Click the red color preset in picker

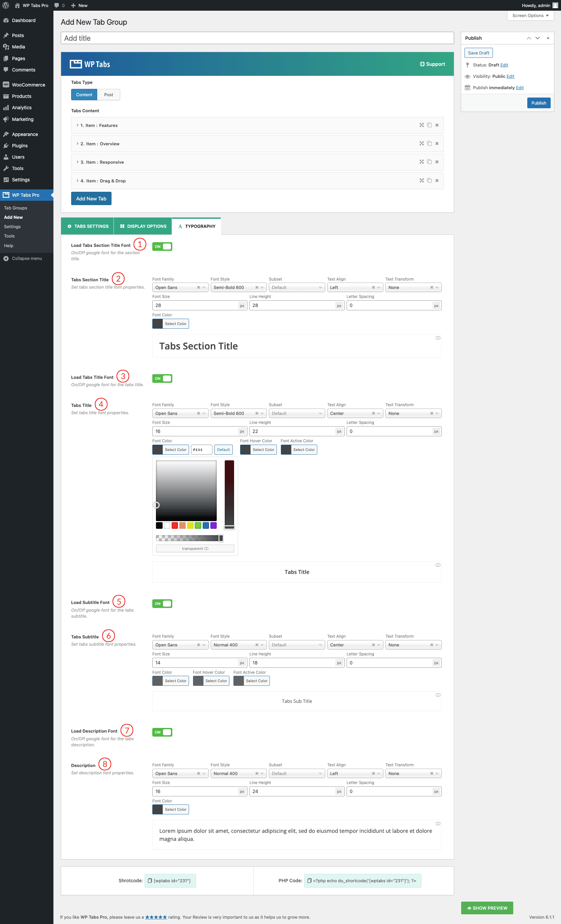click(175, 525)
